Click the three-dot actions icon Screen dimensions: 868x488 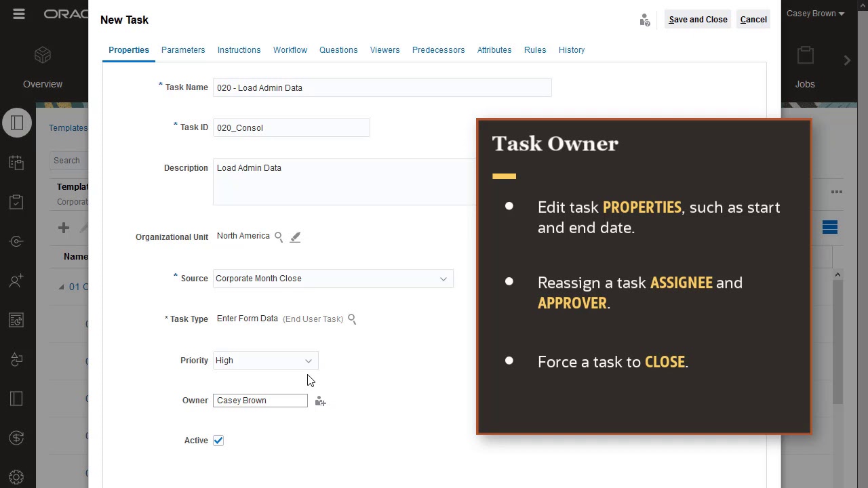tap(837, 192)
